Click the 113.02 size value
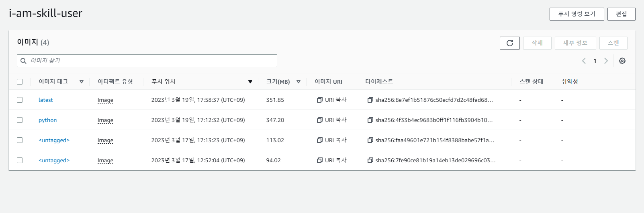Viewport: 644px width, 213px height. coord(275,140)
